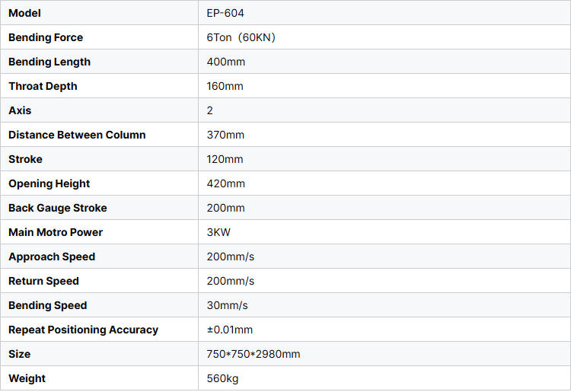Click the 3KW power value
571x392 pixels.
point(219,232)
